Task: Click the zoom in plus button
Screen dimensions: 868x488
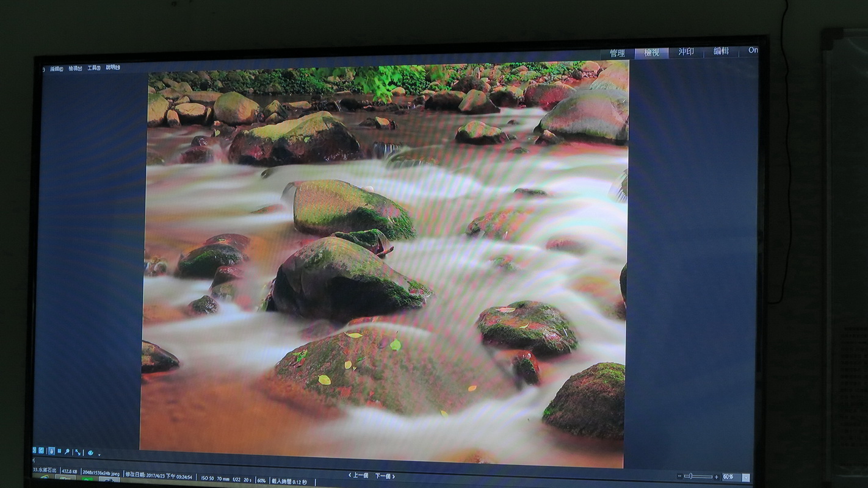Action: 717,477
